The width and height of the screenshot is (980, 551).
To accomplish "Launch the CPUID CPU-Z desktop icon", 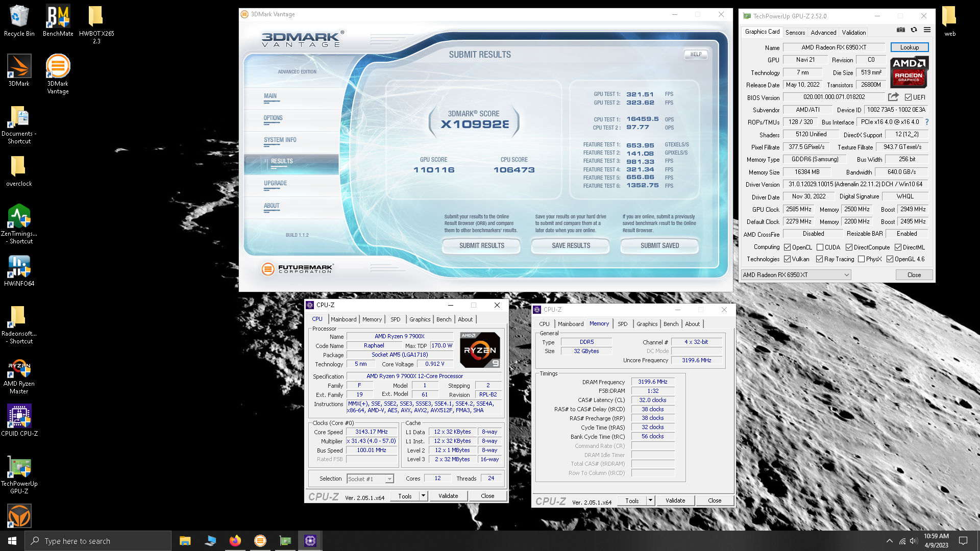I will [x=19, y=420].
